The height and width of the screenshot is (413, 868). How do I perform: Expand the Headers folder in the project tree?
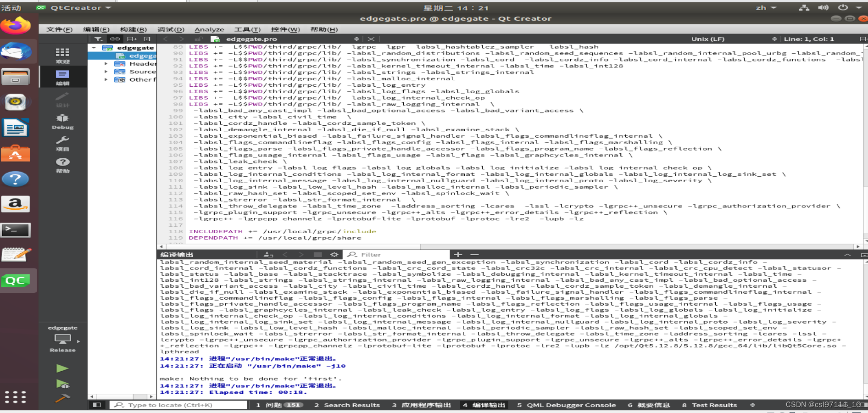coord(106,63)
